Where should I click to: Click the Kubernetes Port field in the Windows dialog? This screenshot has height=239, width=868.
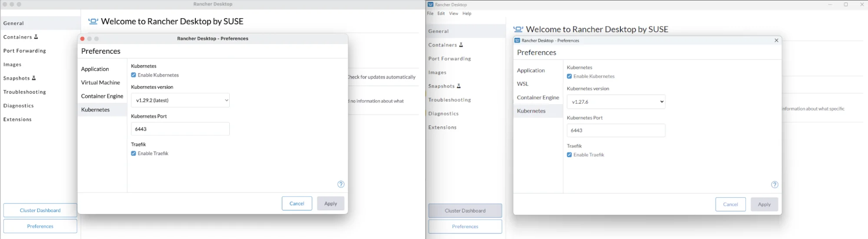616,131
